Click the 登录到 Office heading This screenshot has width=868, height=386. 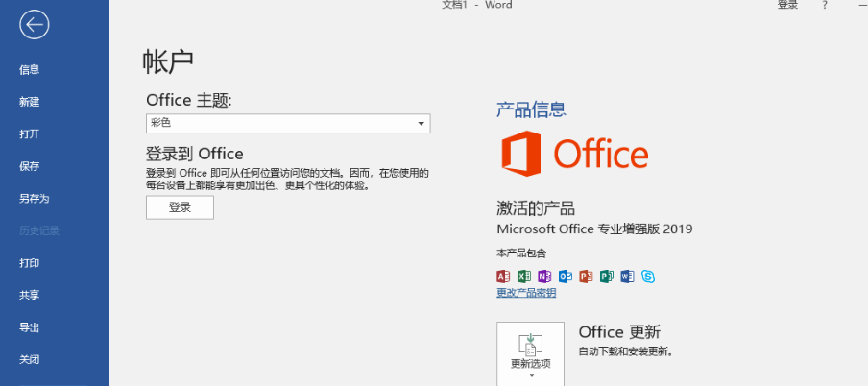(195, 154)
